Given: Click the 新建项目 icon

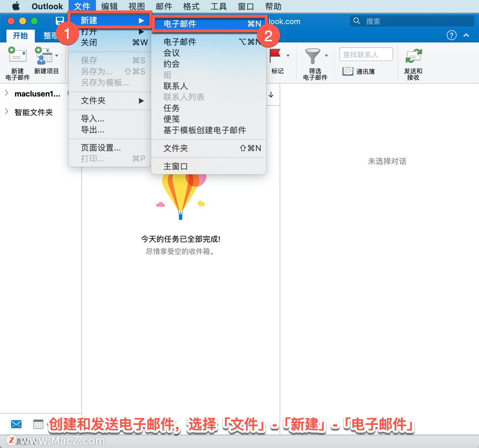Looking at the screenshot, I should pyautogui.click(x=44, y=55).
